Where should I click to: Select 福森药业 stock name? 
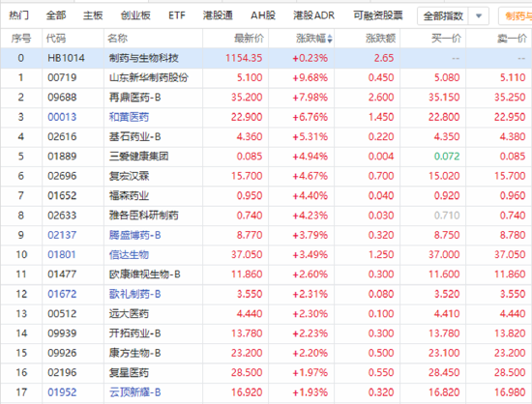tap(129, 195)
